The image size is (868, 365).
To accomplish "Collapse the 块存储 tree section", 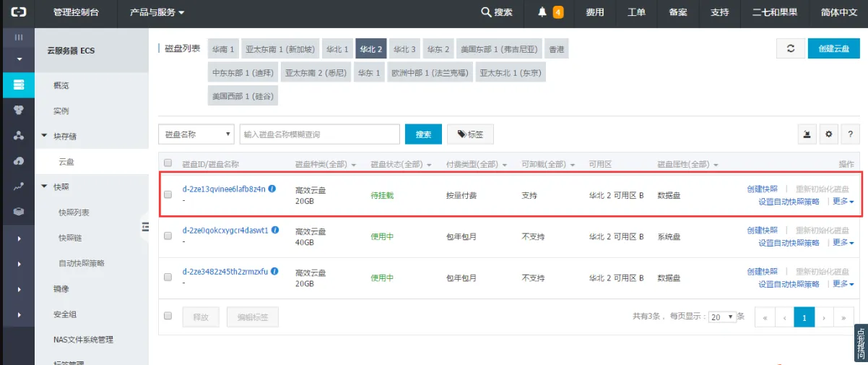I will coord(45,135).
